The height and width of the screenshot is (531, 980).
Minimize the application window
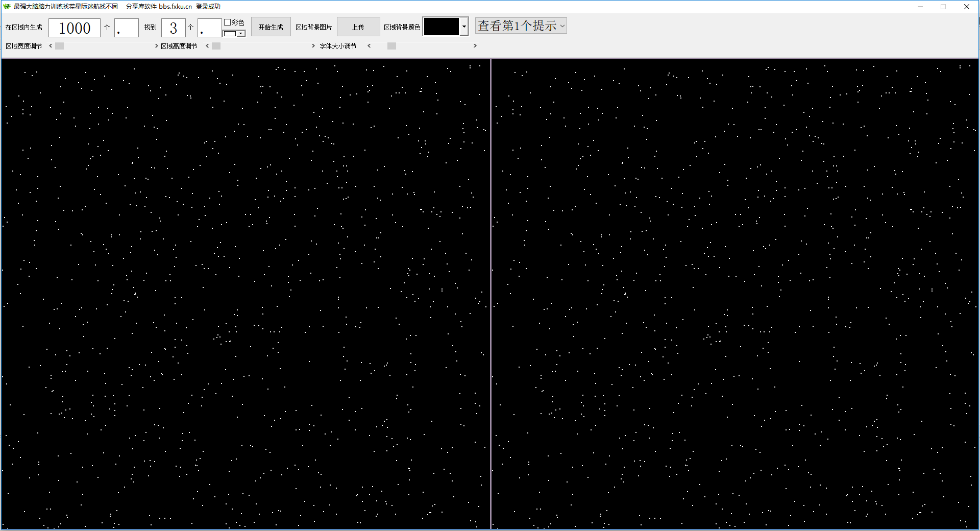[920, 7]
